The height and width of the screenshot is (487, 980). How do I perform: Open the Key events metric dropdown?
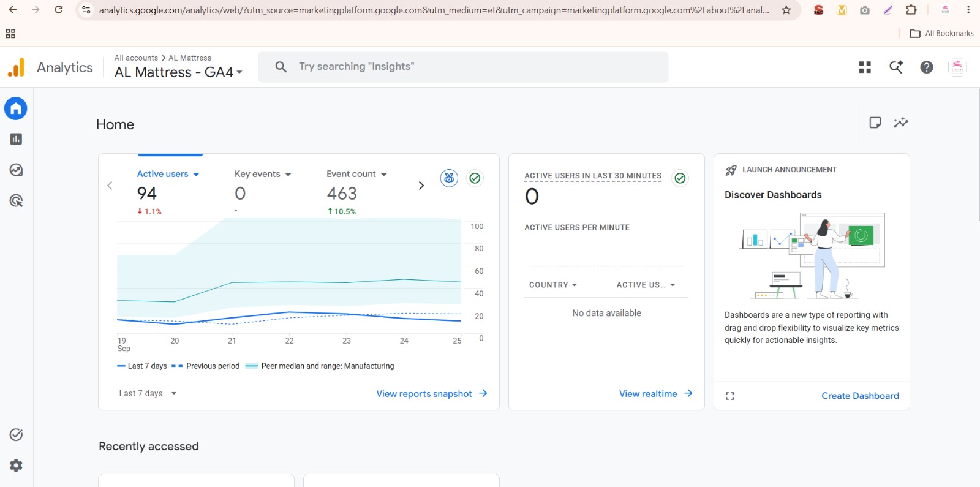(263, 174)
